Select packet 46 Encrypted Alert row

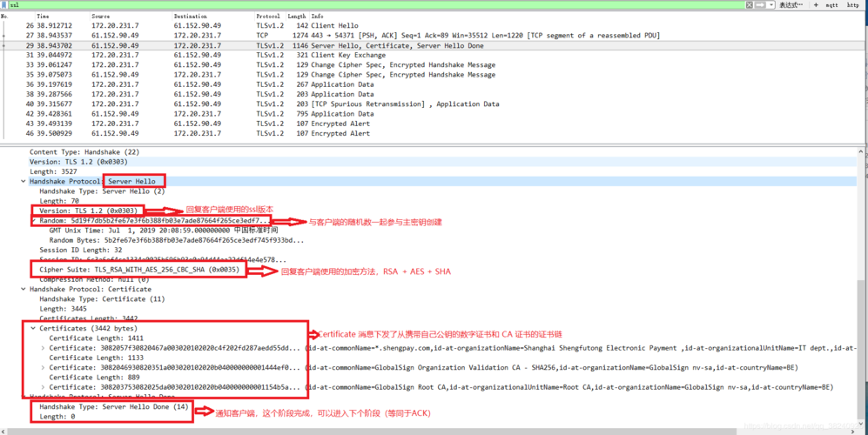(431, 133)
